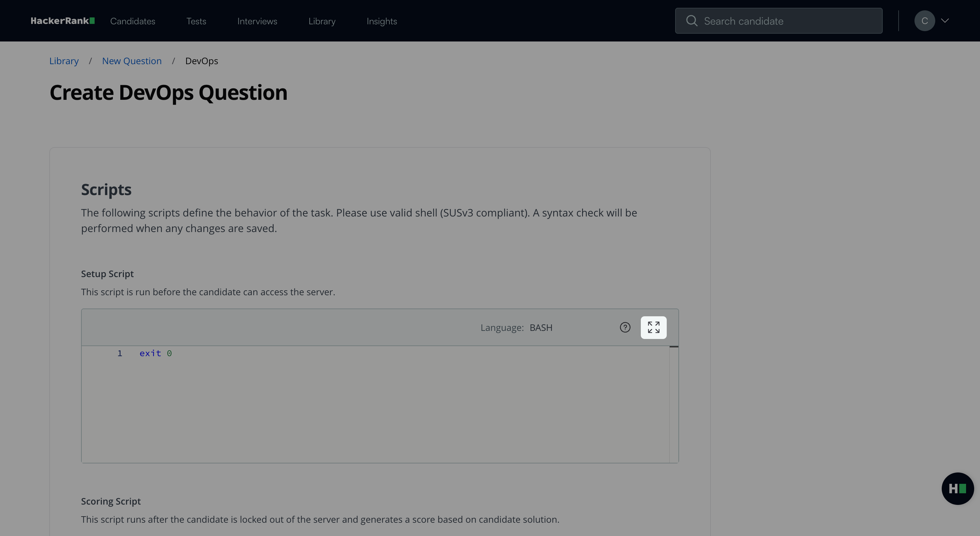Click the Library breadcrumb link
The width and height of the screenshot is (980, 536).
[64, 61]
